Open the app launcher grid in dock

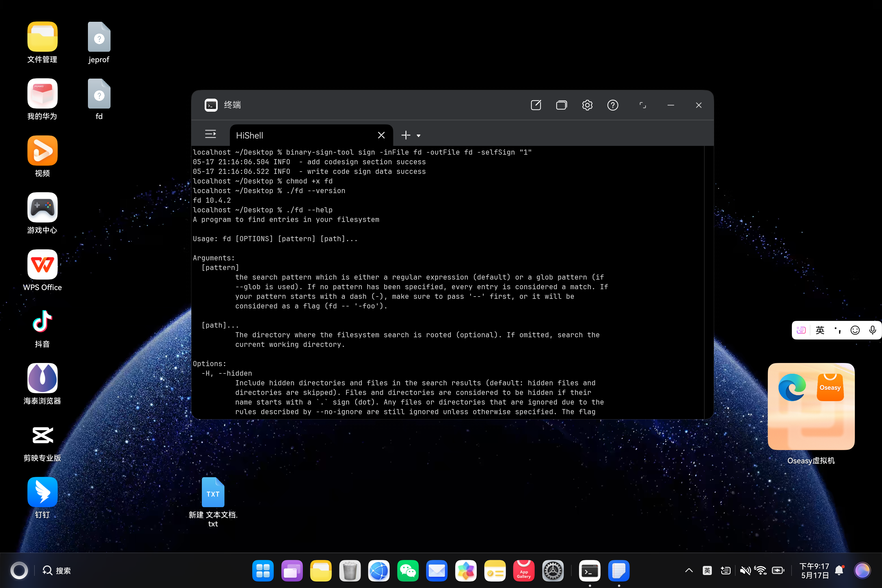tap(263, 571)
